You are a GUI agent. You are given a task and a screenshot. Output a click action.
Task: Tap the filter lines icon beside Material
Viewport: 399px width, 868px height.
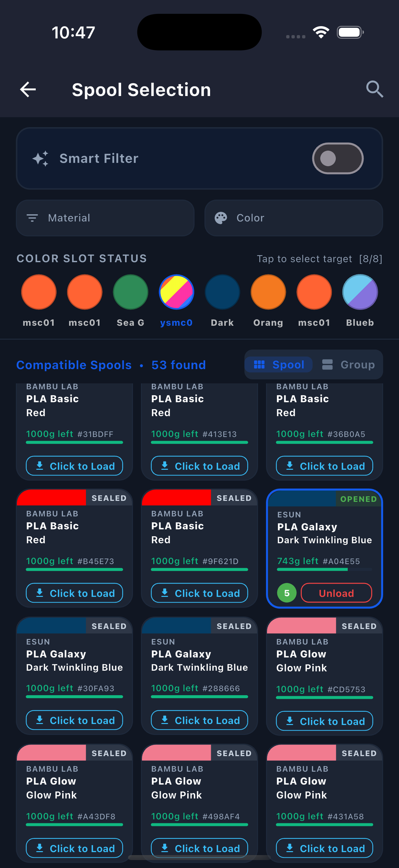[x=32, y=218]
